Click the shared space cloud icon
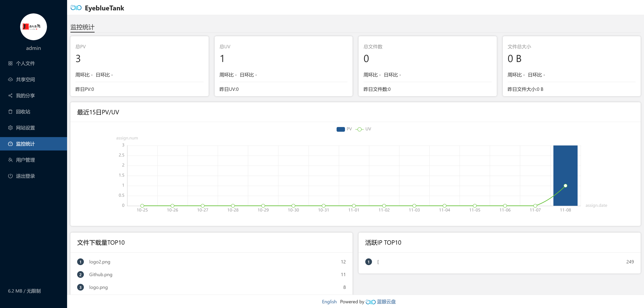644x308 pixels. [10, 80]
